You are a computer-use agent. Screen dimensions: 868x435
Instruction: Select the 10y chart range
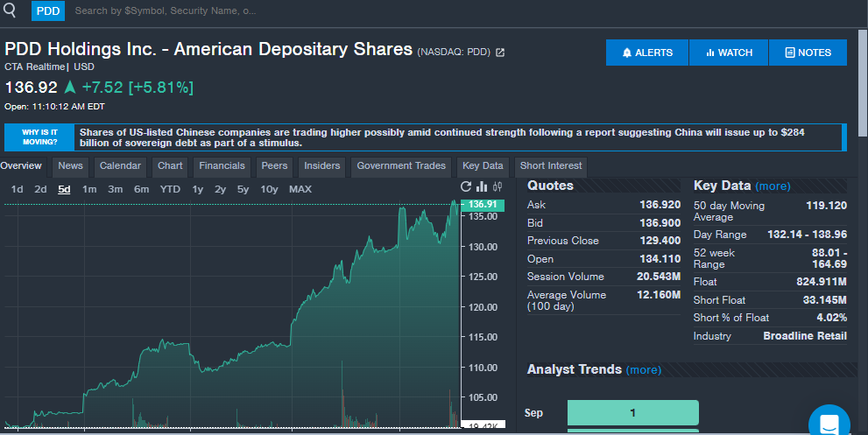point(269,189)
